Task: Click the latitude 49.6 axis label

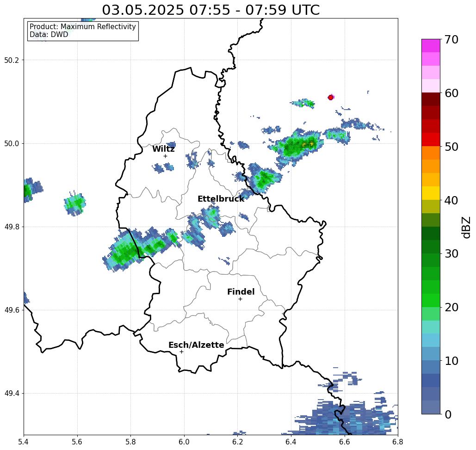Action: 12,310
